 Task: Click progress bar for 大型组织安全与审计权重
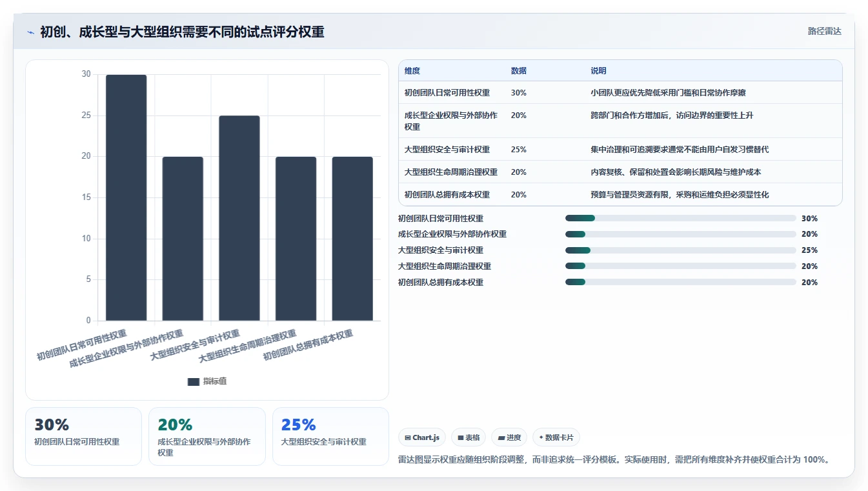pyautogui.click(x=681, y=250)
